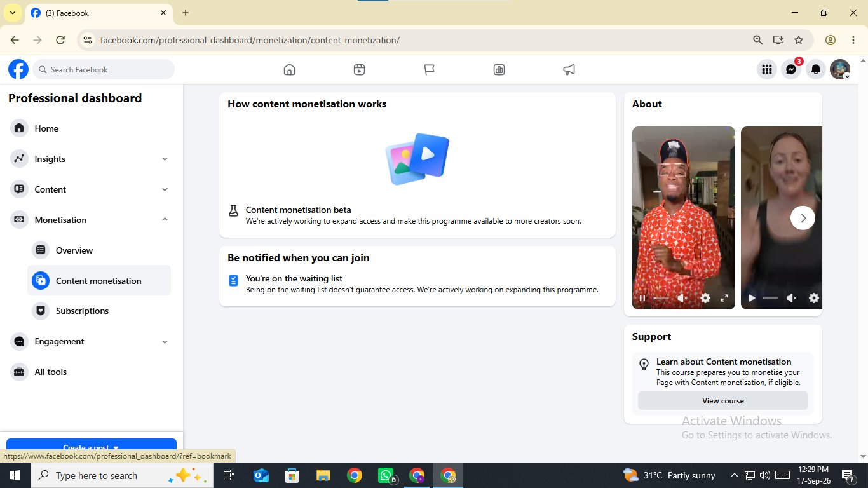Viewport: 868px width, 488px height.
Task: Open Professional dashboard chart icon in top bar
Action: [499, 70]
